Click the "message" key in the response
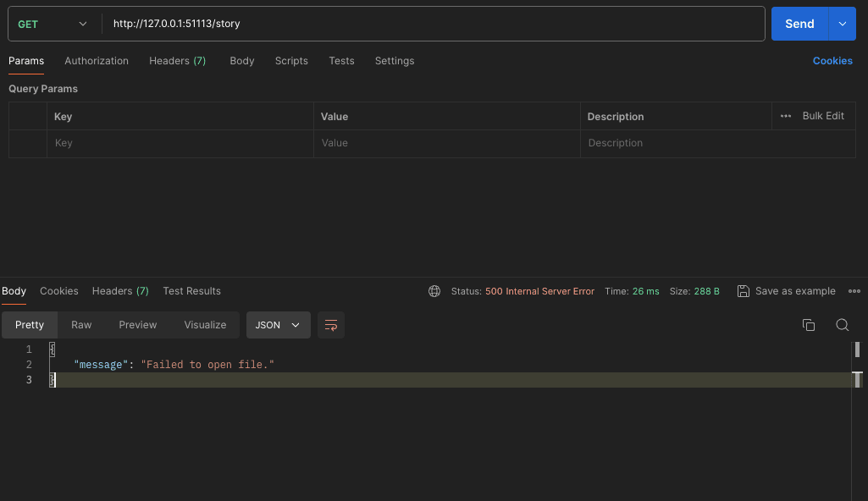Screen dimensions: 868x501 pos(101,365)
